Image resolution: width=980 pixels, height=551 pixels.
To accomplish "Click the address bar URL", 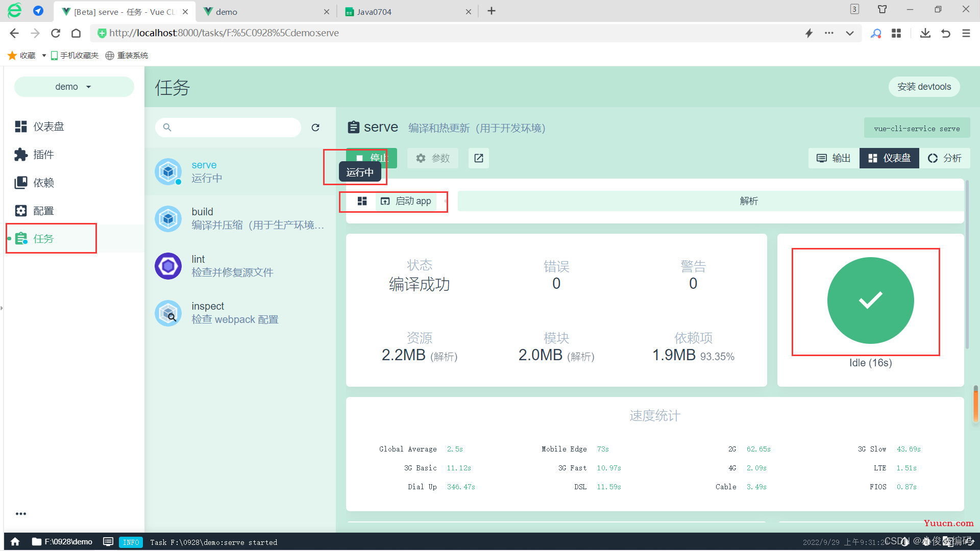I will pos(224,33).
